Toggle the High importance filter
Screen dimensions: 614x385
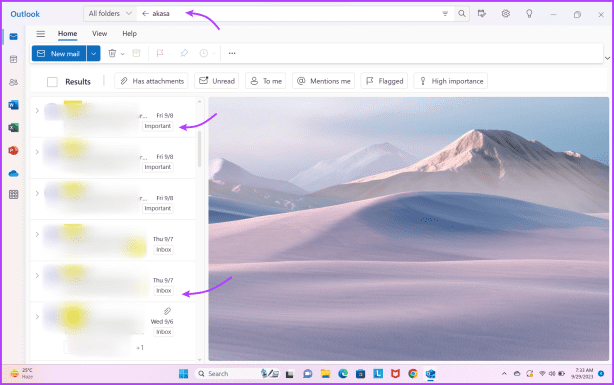pyautogui.click(x=451, y=81)
